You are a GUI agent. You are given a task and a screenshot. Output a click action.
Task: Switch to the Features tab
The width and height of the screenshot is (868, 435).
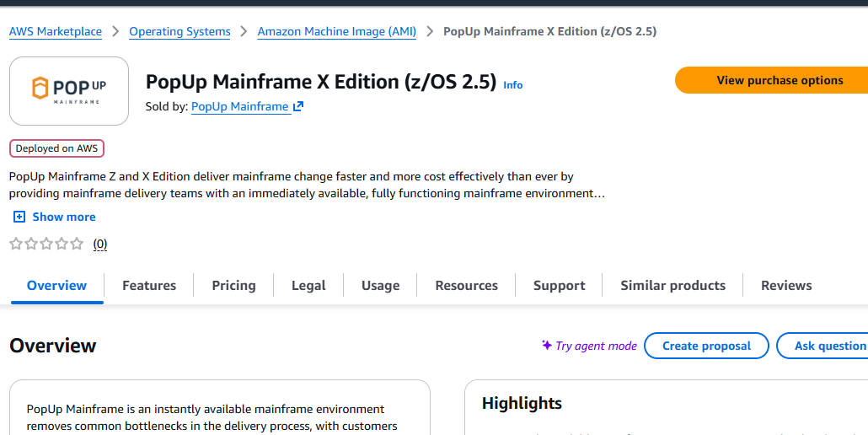[x=149, y=286]
